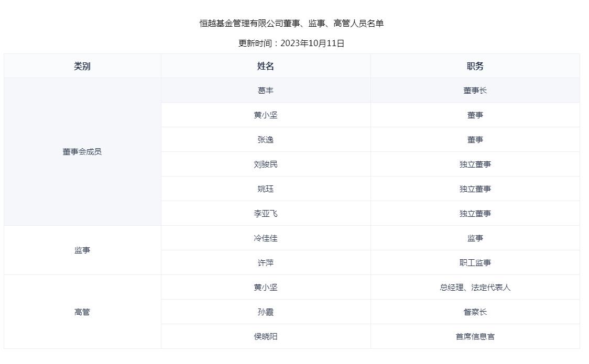Click the name 张逸
The height and width of the screenshot is (364, 589).
(x=266, y=139)
